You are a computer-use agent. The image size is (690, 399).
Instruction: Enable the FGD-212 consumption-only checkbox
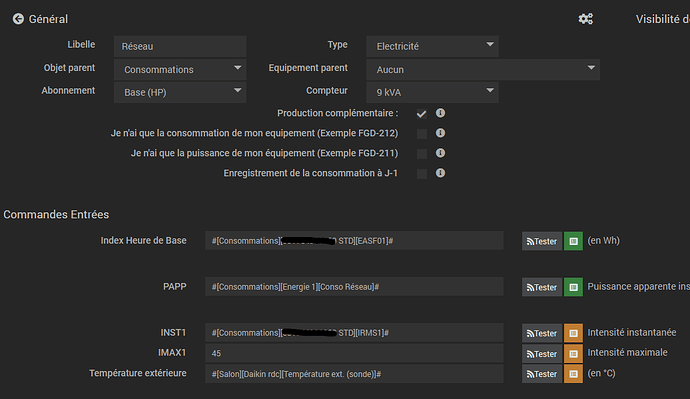[422, 134]
